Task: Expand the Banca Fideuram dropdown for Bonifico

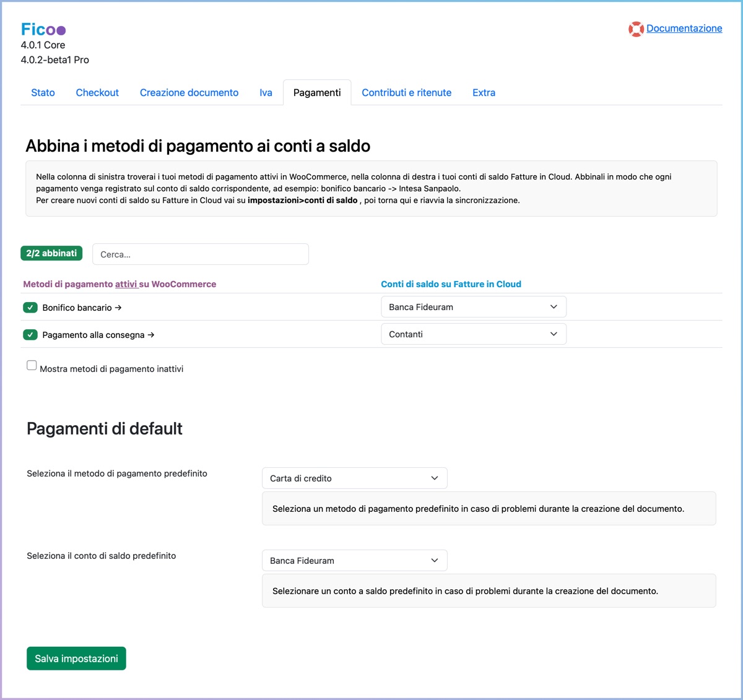Action: point(473,307)
